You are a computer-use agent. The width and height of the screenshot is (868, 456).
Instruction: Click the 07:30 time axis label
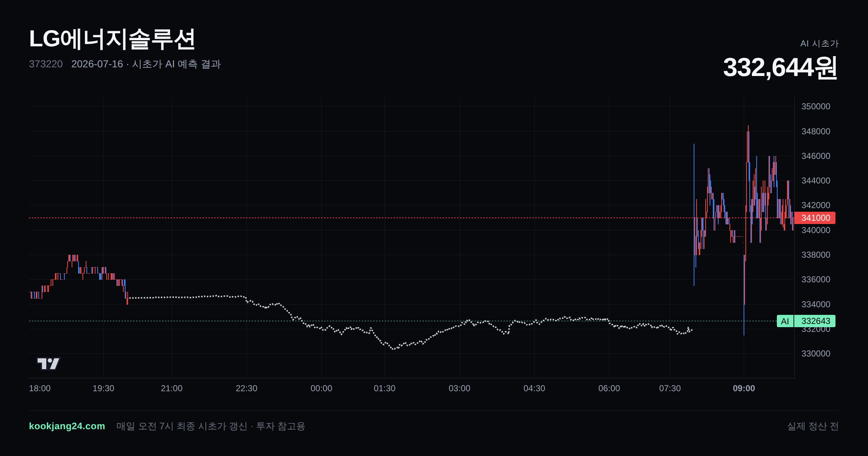click(x=670, y=388)
